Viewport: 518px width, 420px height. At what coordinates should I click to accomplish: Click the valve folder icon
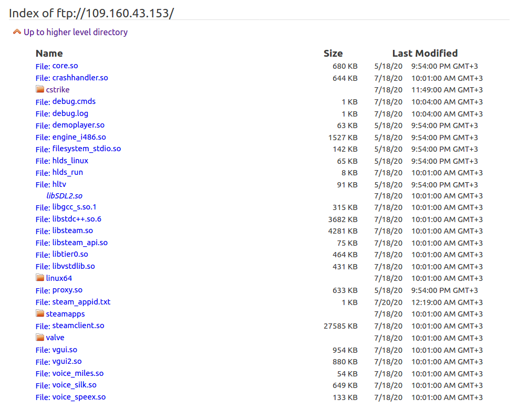[40, 337]
